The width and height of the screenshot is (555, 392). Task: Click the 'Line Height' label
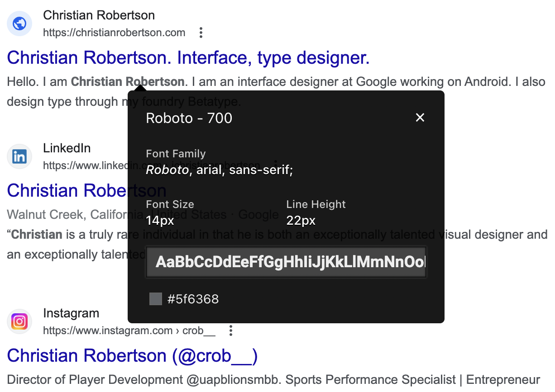click(316, 204)
